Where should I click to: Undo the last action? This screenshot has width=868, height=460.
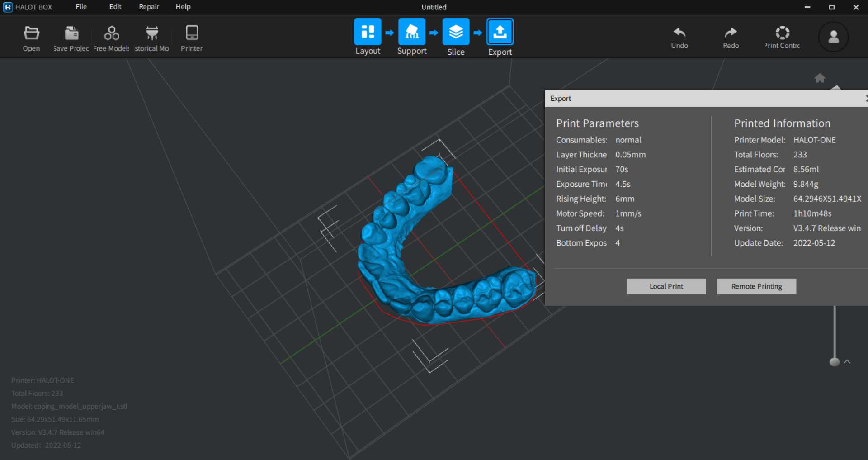pyautogui.click(x=679, y=37)
